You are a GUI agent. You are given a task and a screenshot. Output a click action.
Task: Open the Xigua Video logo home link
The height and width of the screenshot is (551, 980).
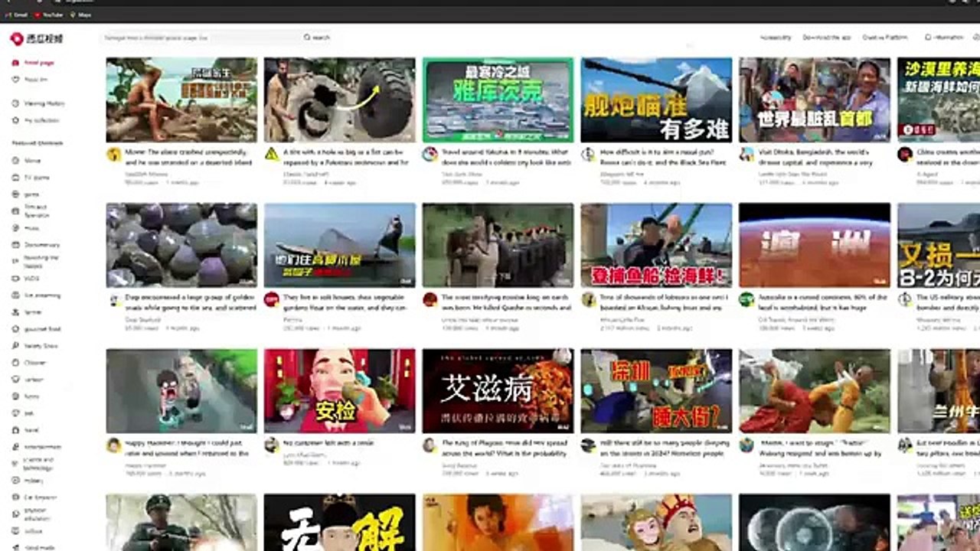(37, 38)
